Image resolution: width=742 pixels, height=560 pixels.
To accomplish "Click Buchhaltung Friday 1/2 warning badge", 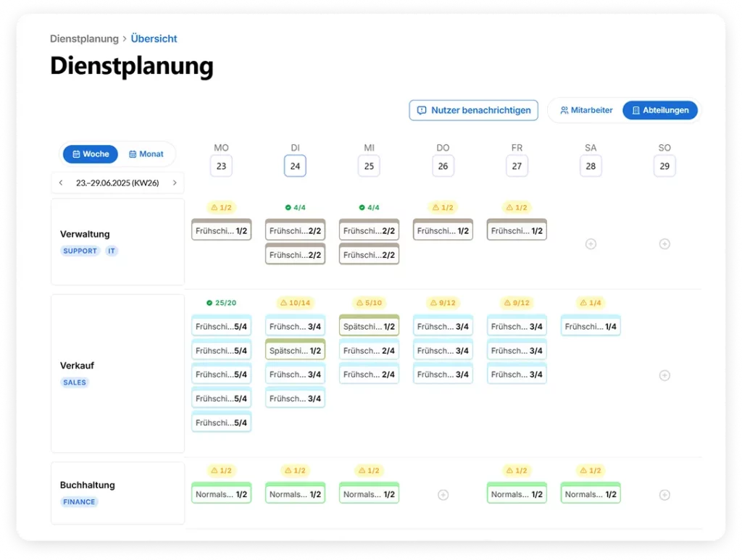I will 517,471.
